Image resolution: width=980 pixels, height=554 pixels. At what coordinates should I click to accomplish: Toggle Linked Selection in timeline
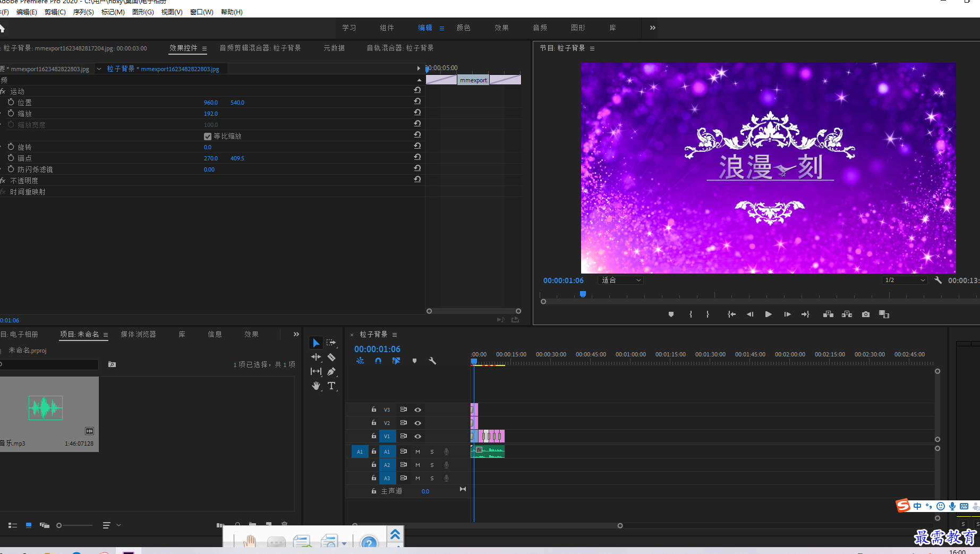coord(396,361)
